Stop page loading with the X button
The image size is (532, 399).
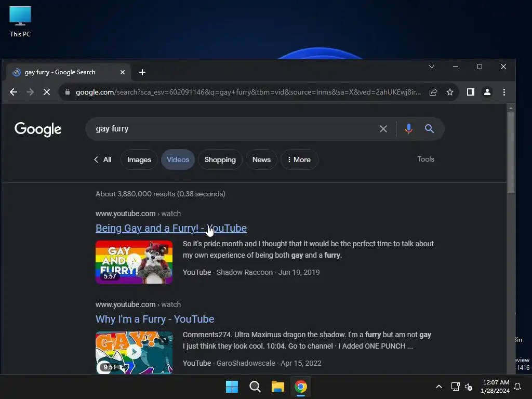[47, 92]
